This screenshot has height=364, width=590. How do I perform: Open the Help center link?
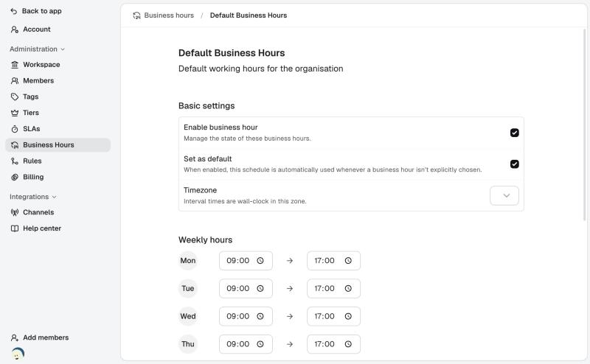coord(58,228)
